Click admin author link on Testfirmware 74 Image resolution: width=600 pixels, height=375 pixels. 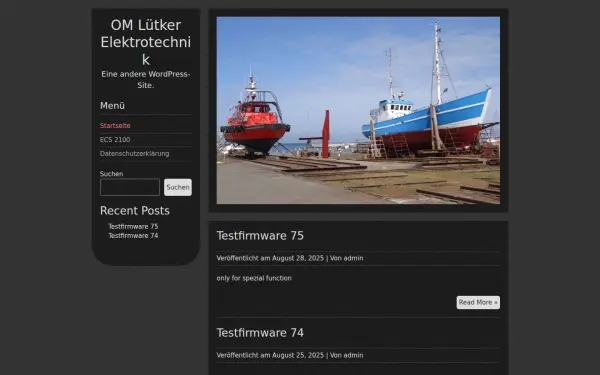tap(354, 355)
